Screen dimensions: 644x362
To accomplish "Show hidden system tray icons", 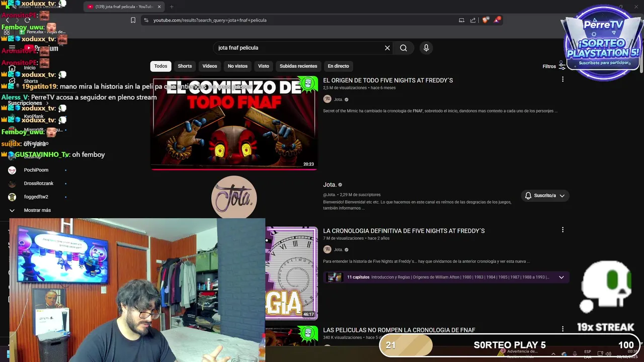I will (x=553, y=353).
